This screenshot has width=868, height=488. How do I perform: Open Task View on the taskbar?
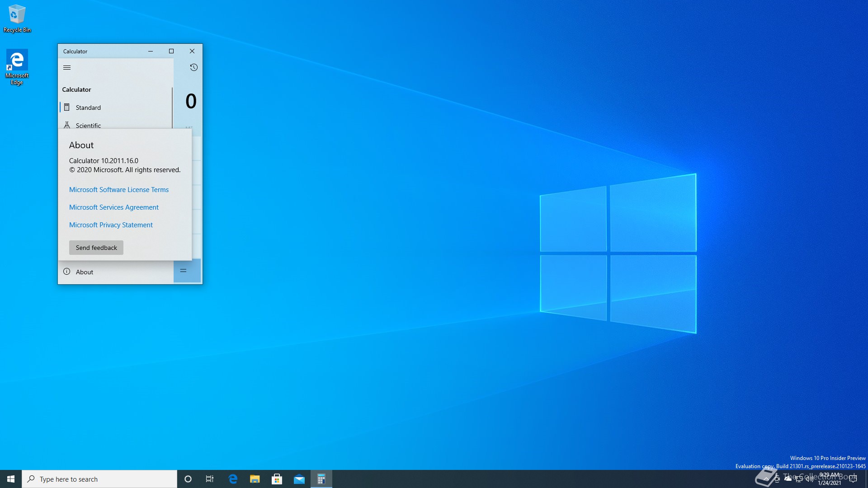tap(210, 479)
